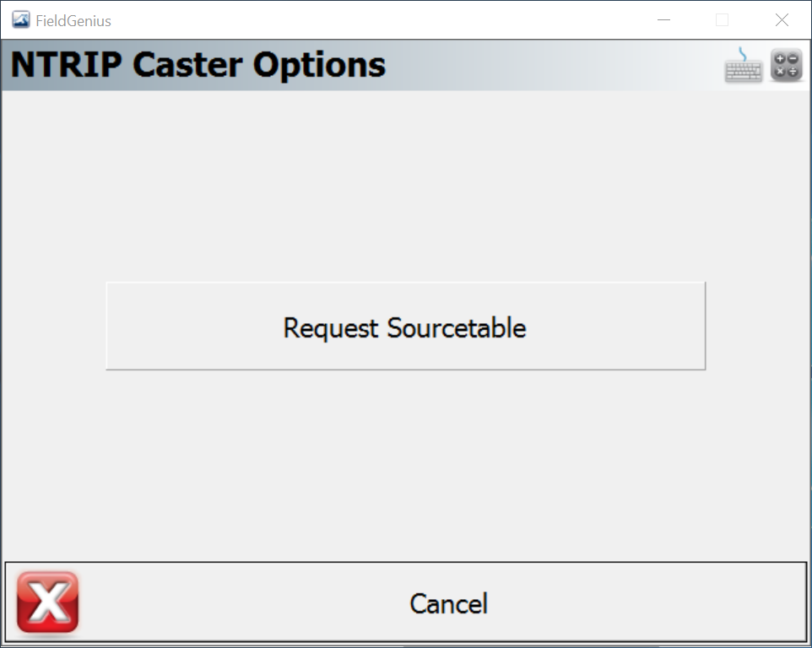
Task: Click the NTRIP Caster Options heading
Action: (x=198, y=65)
